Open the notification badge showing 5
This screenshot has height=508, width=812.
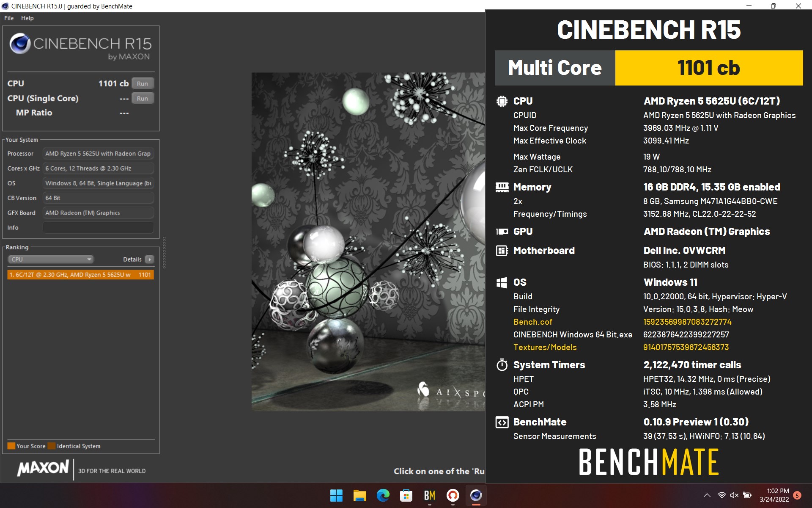(x=797, y=495)
